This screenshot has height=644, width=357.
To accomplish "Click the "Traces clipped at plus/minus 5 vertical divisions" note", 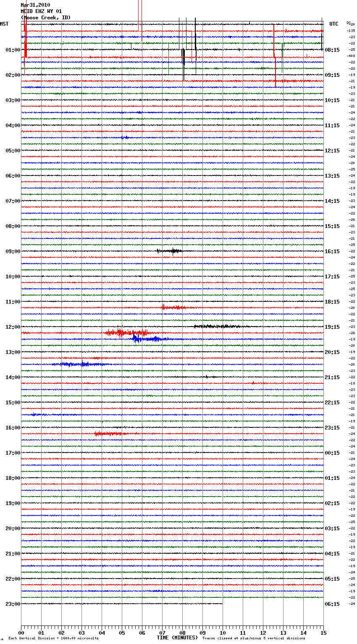I will click(x=254, y=638).
